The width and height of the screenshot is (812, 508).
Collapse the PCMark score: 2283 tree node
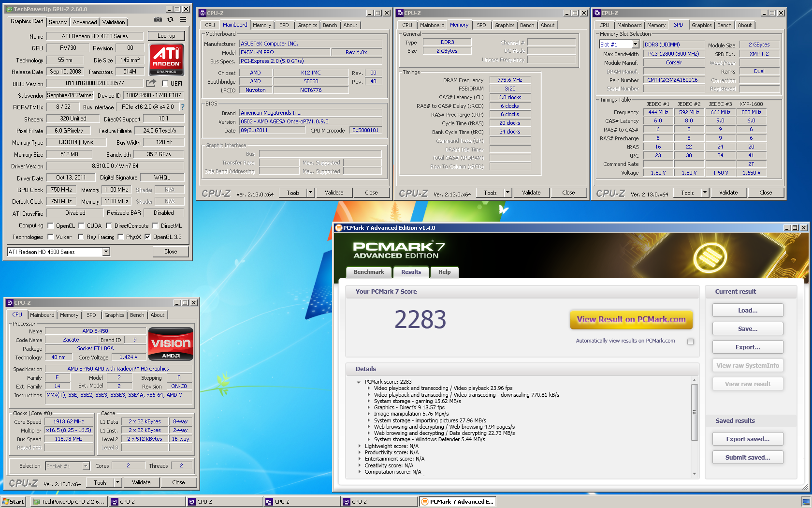point(359,382)
